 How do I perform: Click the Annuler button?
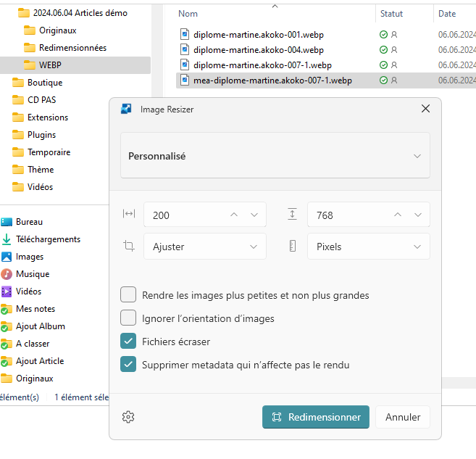[x=403, y=417]
